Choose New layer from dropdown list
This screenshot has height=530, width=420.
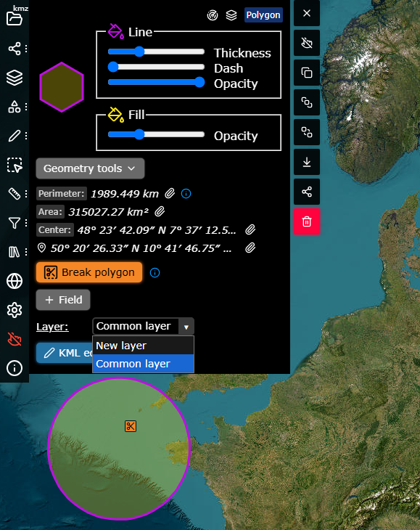[x=143, y=346]
